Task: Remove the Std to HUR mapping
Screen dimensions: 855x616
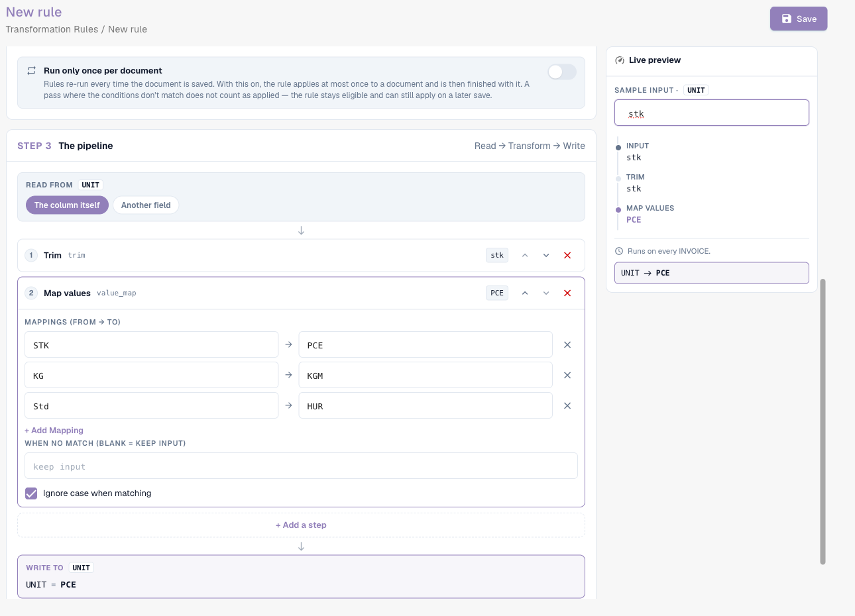Action: pyautogui.click(x=567, y=406)
